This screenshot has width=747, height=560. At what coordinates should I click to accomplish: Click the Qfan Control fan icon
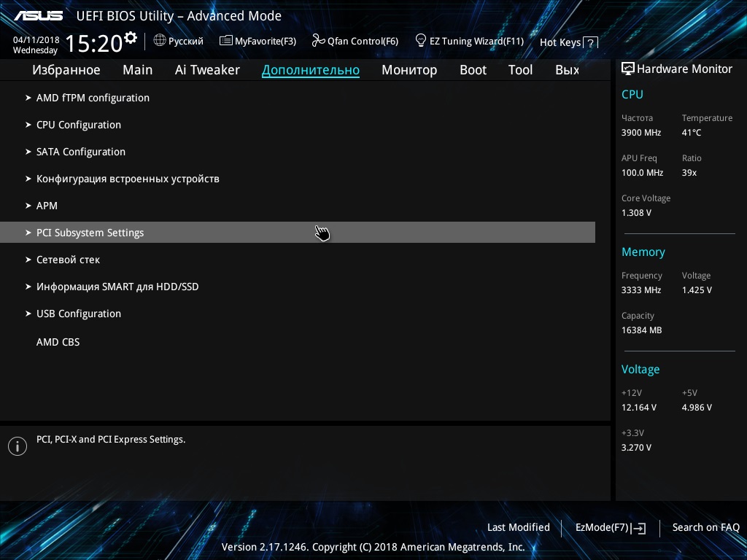click(318, 41)
